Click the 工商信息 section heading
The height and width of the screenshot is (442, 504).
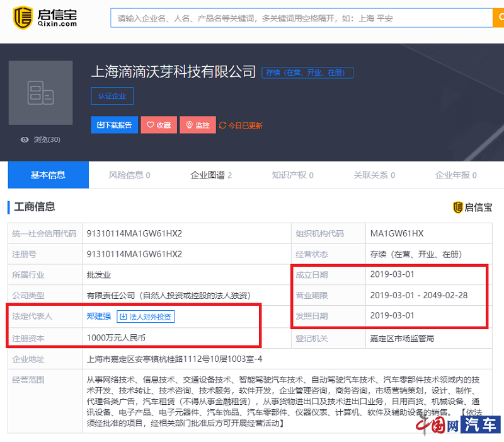[x=35, y=207]
